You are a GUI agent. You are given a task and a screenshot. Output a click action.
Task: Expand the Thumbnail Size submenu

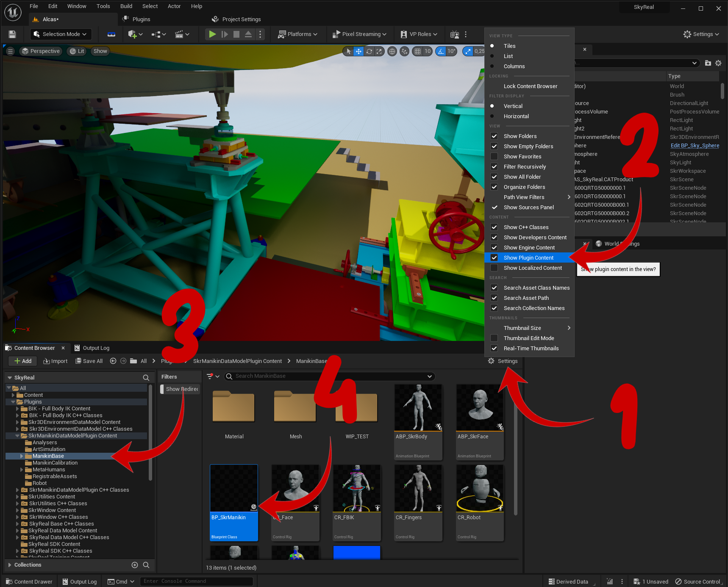point(529,328)
